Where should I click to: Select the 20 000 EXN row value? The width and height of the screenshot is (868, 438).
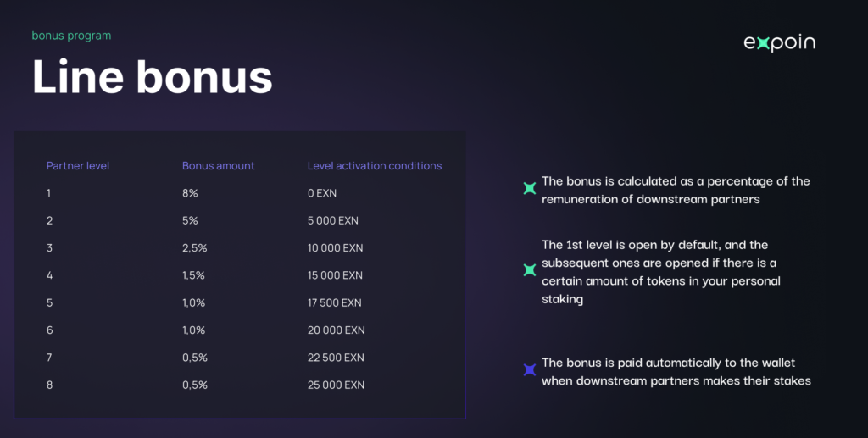336,330
